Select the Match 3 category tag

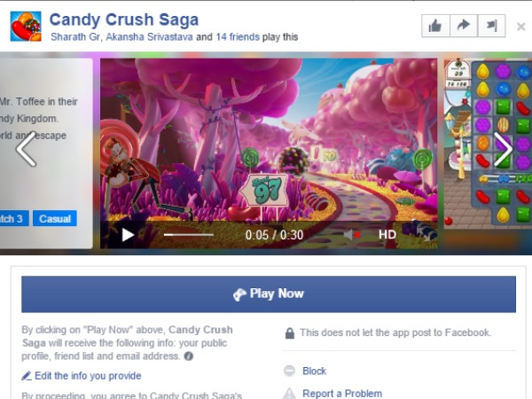click(12, 218)
